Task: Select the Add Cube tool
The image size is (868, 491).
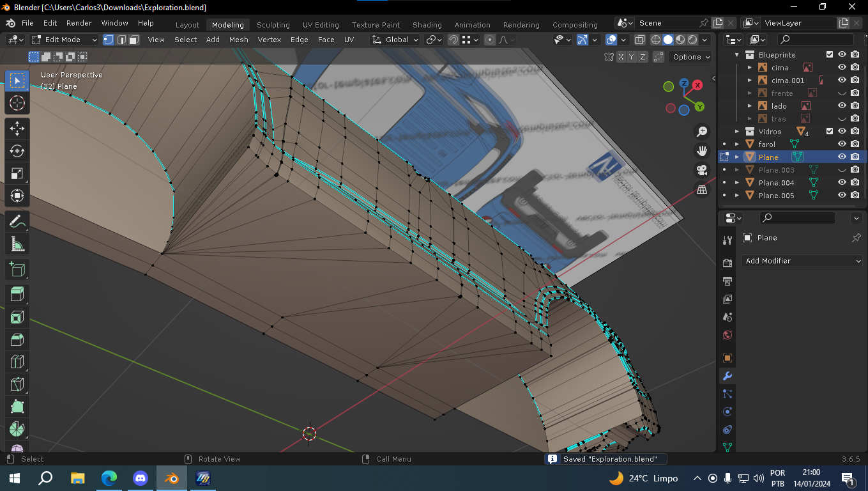Action: pos(17,270)
